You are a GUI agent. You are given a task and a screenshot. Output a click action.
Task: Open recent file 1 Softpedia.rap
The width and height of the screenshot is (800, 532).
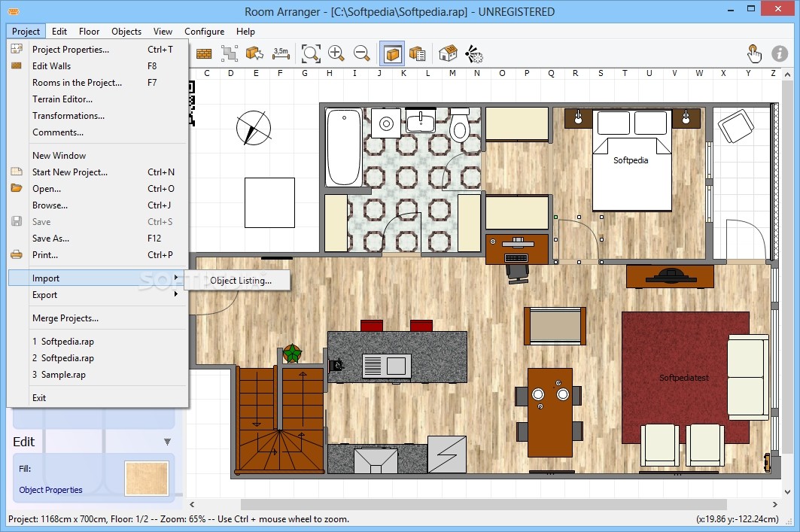98,341
